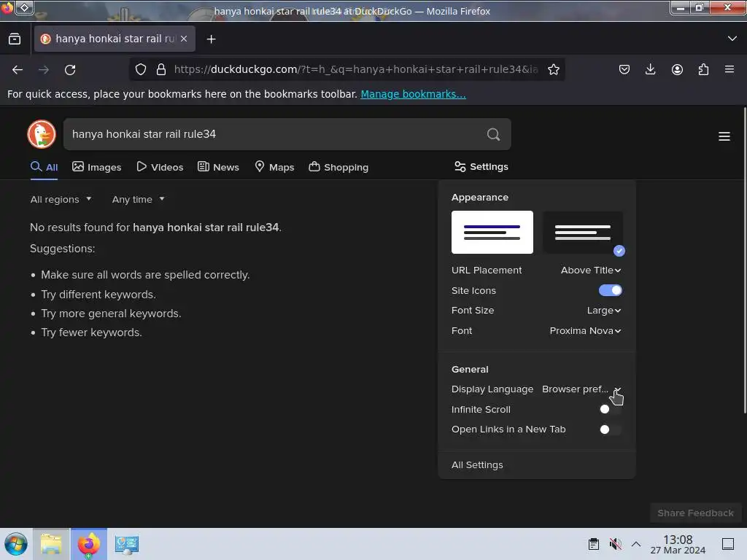Open Firefox application hamburger menu
747x560 pixels.
[x=729, y=69]
